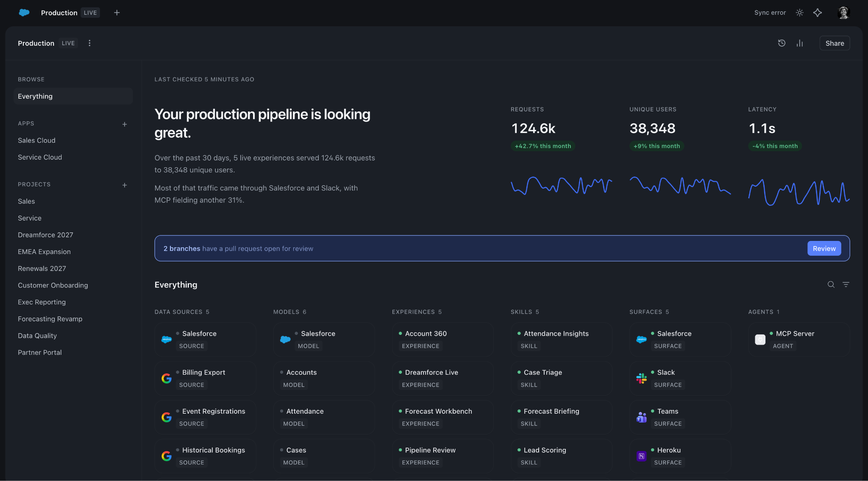This screenshot has height=481, width=868.
Task: Open the filter icon beside search
Action: 846,285
